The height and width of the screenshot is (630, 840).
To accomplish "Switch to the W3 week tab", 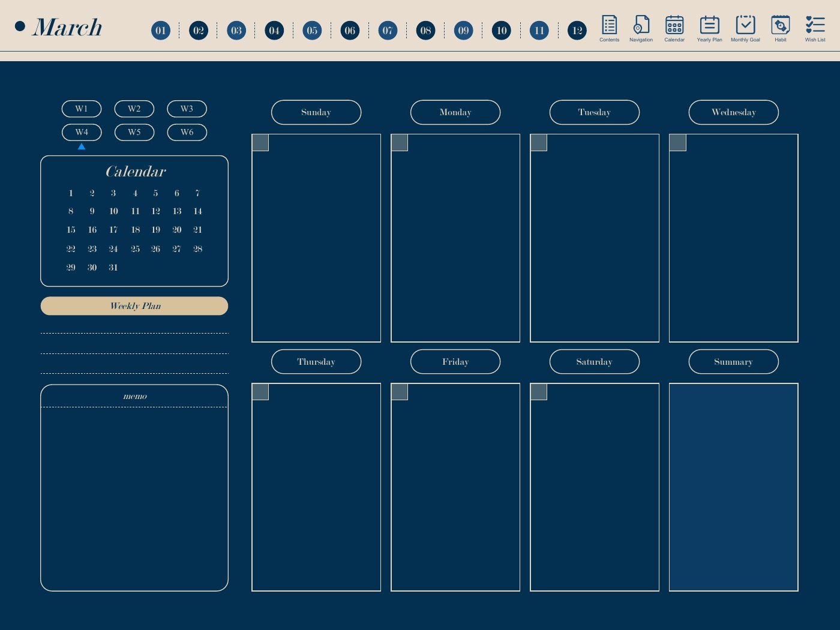I will pyautogui.click(x=187, y=109).
